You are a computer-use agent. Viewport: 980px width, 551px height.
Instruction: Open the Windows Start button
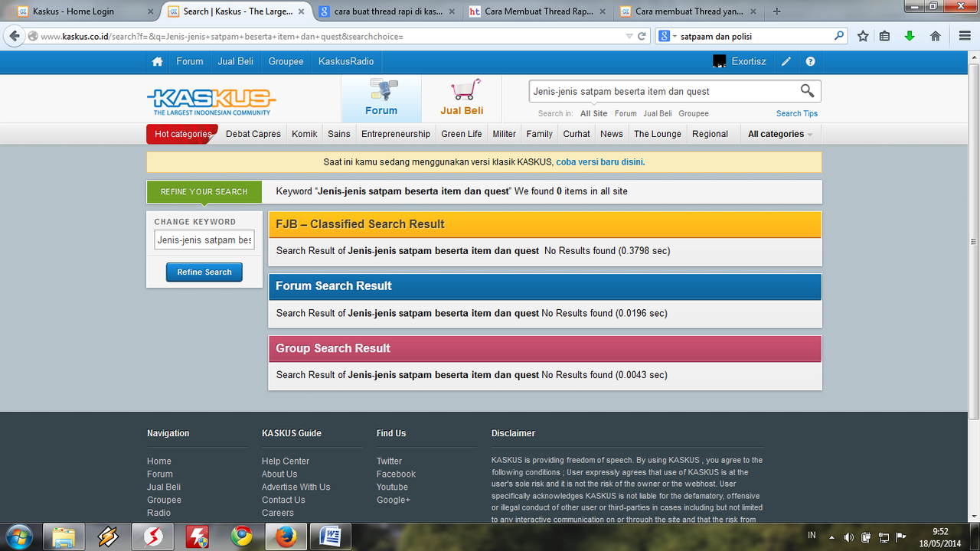pyautogui.click(x=18, y=536)
